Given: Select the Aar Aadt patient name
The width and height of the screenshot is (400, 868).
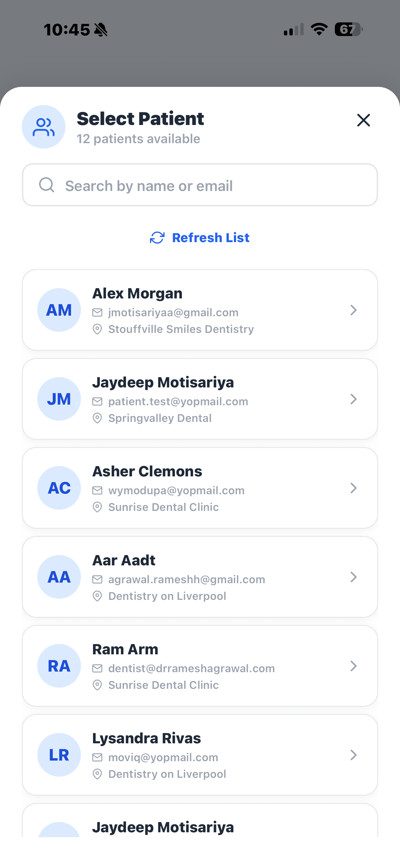Looking at the screenshot, I should pos(124,561).
